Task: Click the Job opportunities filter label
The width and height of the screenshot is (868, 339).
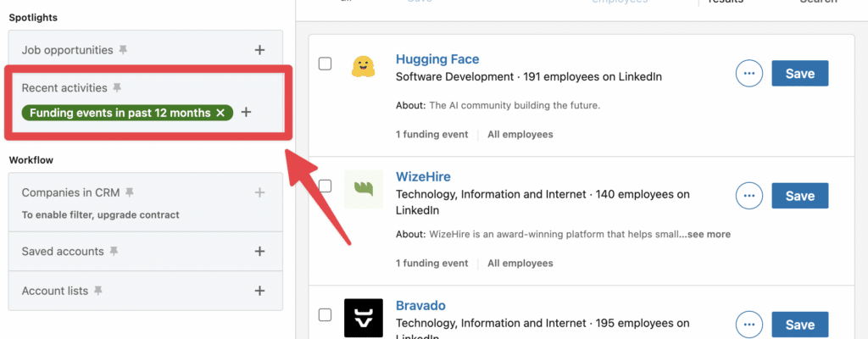Action: coord(67,50)
